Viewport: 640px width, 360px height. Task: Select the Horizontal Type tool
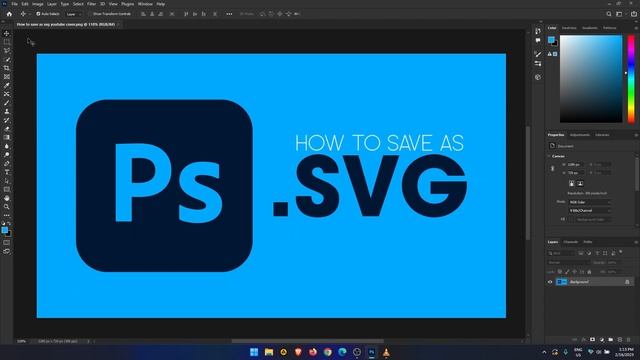click(x=7, y=172)
